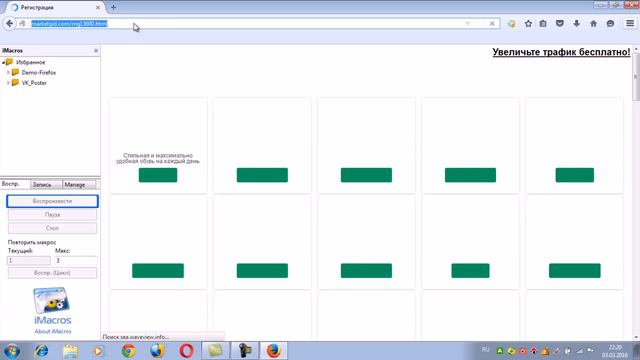Click the Воспроизвести button

tap(52, 201)
